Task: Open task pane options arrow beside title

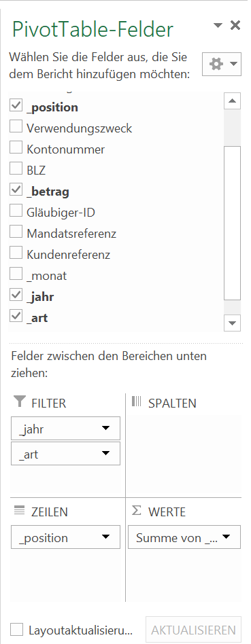Action: (x=218, y=25)
